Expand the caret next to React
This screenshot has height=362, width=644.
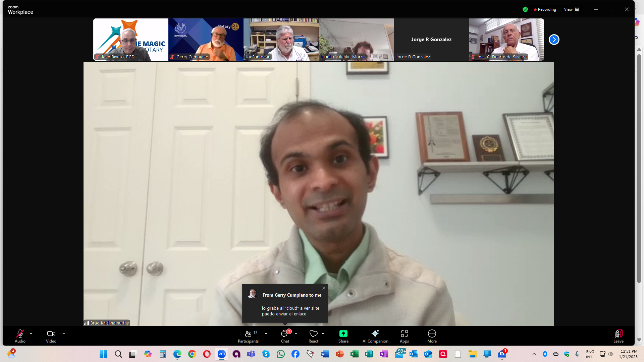coord(323,334)
